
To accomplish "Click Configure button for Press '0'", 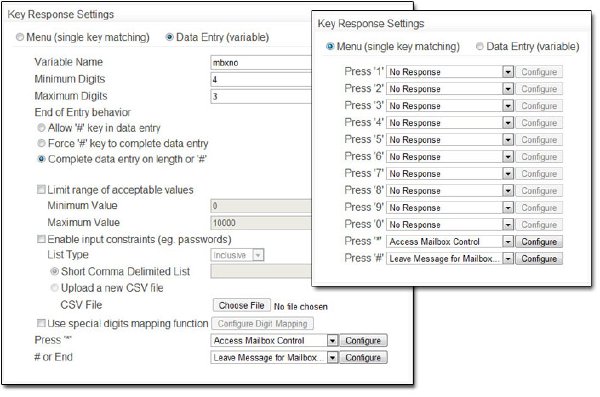I will 539,224.
